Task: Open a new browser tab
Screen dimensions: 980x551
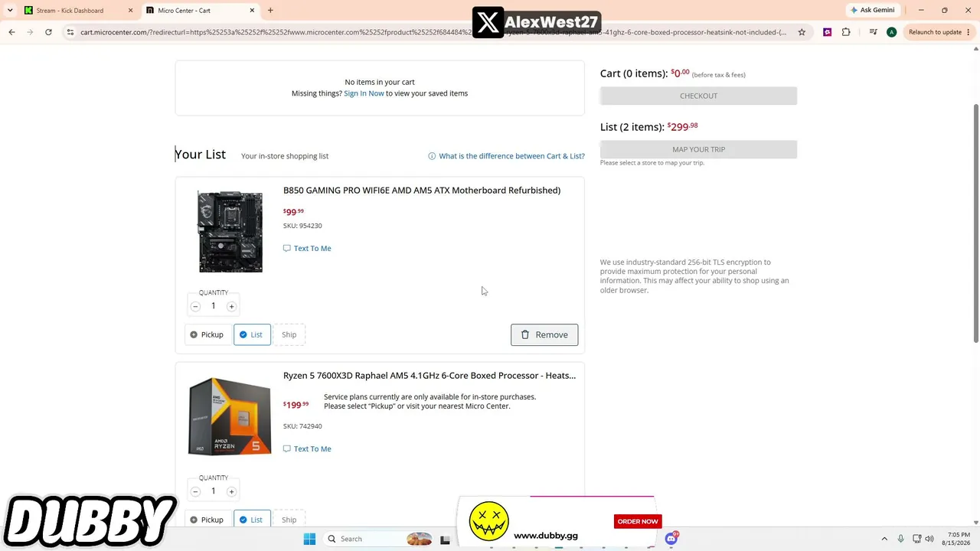Action: [270, 11]
